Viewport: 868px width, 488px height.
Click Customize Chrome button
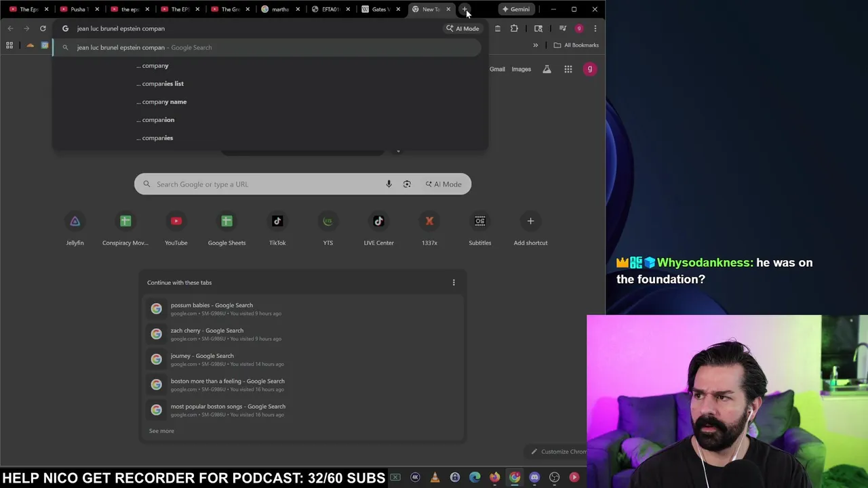click(558, 451)
